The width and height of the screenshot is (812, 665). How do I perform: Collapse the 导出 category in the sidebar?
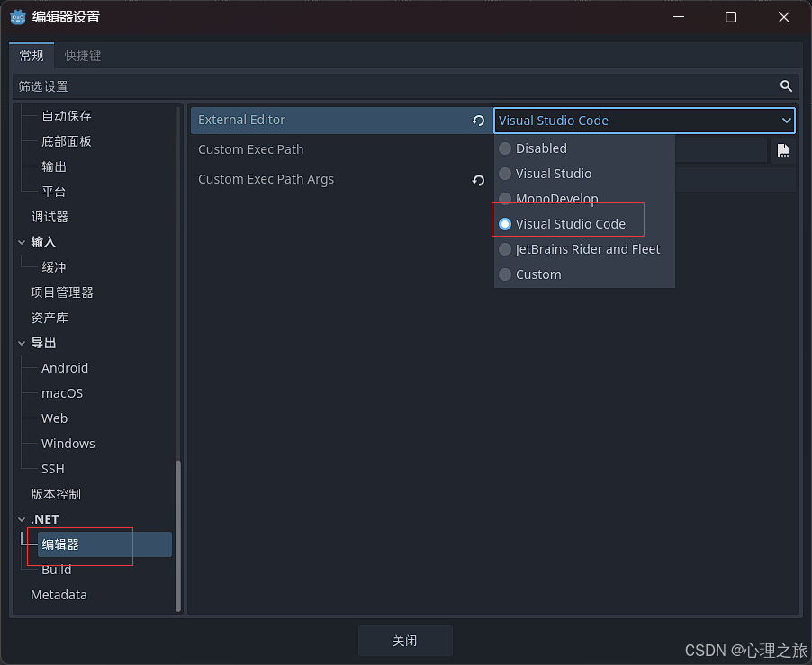click(20, 342)
